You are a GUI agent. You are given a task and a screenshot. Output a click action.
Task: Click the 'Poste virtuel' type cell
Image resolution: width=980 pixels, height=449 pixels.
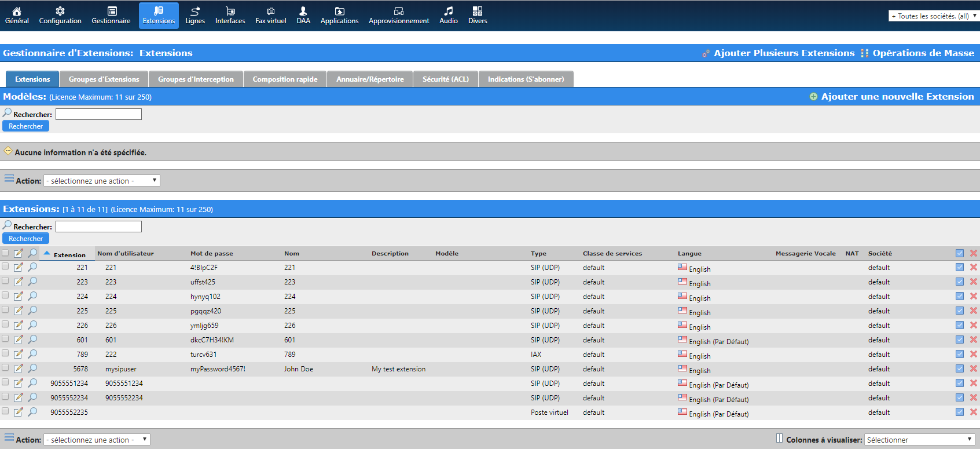pyautogui.click(x=550, y=413)
